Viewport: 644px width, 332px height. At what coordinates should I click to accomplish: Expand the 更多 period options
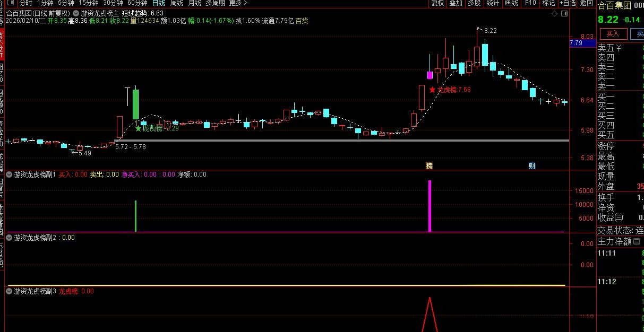(236, 3)
